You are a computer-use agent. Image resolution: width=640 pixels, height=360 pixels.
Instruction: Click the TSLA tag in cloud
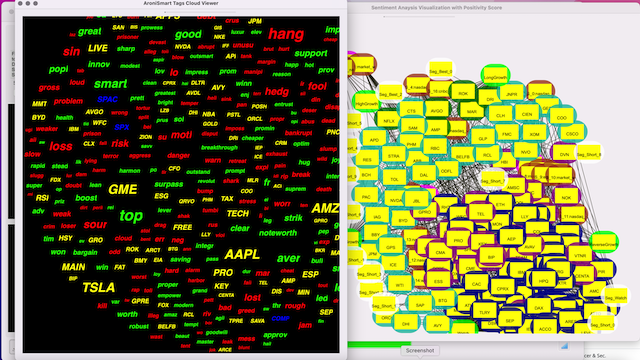(98, 287)
